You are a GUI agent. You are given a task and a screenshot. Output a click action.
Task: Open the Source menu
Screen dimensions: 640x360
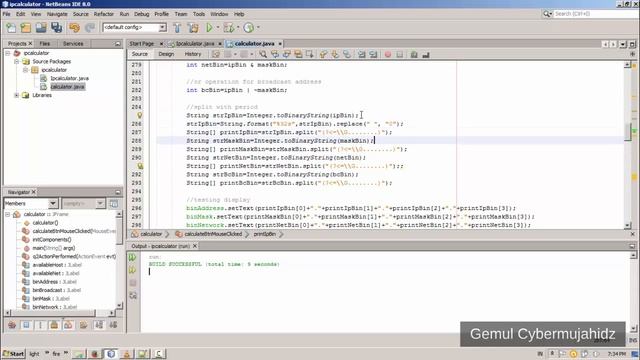point(80,14)
